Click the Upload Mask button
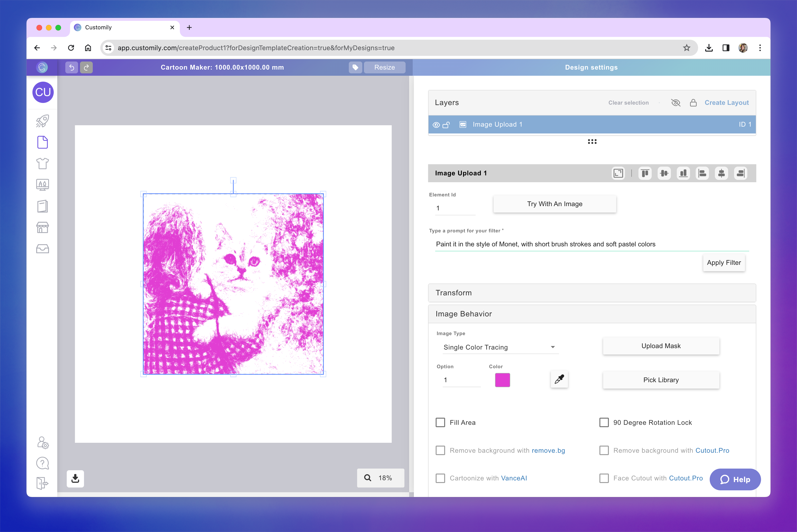Image resolution: width=797 pixels, height=532 pixels. [x=661, y=346]
